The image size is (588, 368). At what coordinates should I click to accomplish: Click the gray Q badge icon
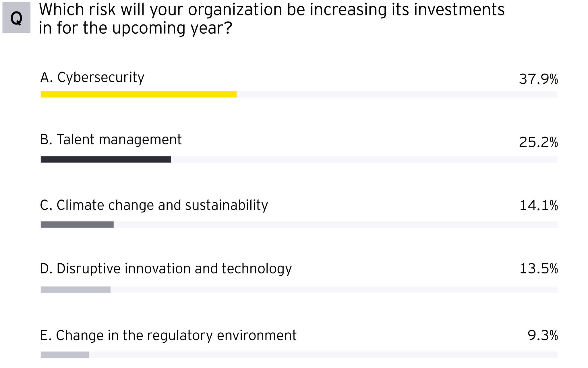coord(16,18)
